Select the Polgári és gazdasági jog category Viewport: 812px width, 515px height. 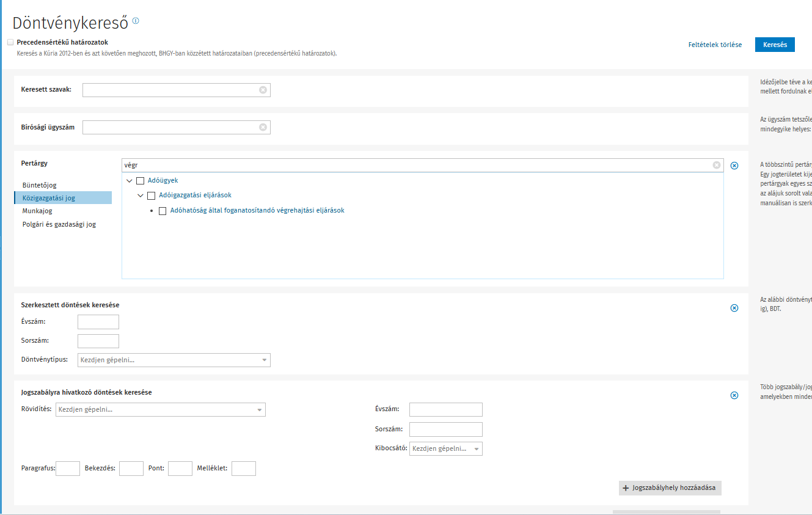(59, 224)
